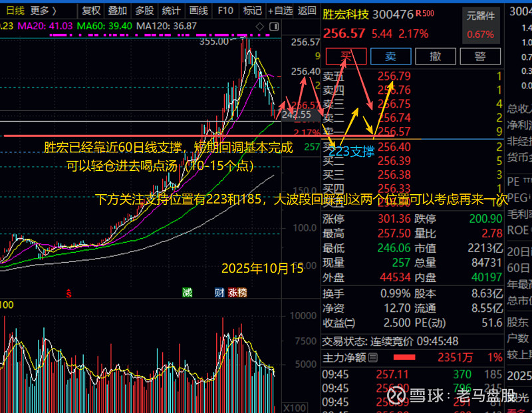Click the 返回 back button
This screenshot has width=532, height=413.
tap(307, 11)
